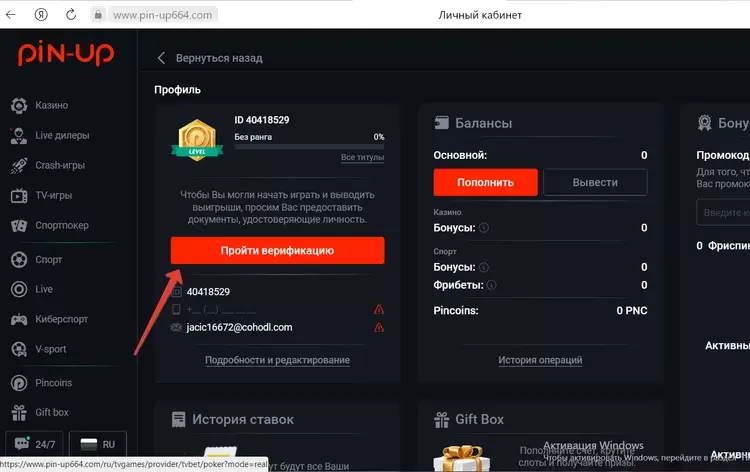
Task: Open Подробности и редактирование link
Action: pyautogui.click(x=277, y=360)
